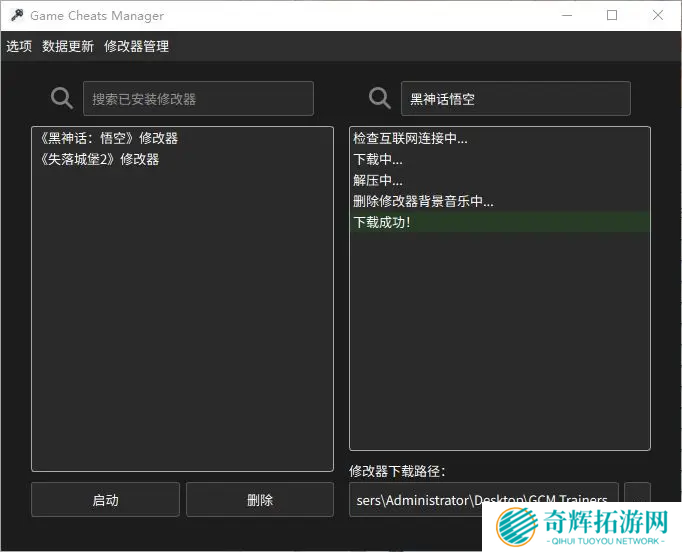Click the Game Cheats Manager title bar icon
682x552 pixels.
(16, 16)
